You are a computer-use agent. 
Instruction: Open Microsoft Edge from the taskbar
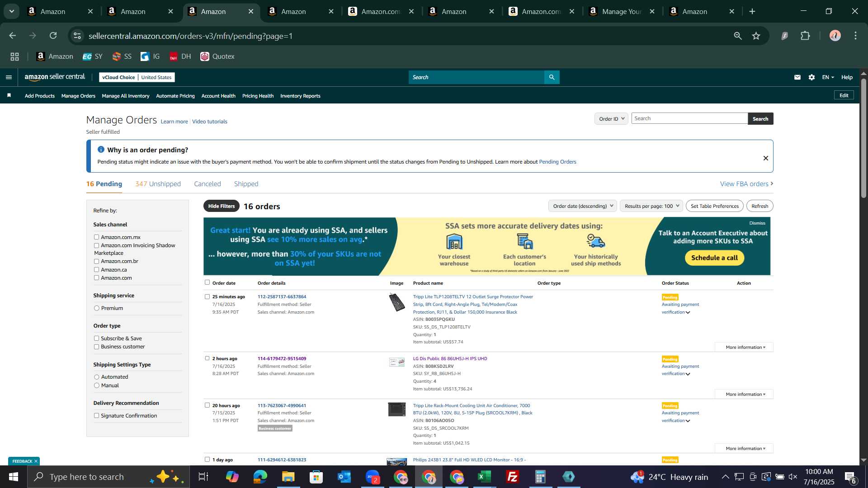point(260,477)
